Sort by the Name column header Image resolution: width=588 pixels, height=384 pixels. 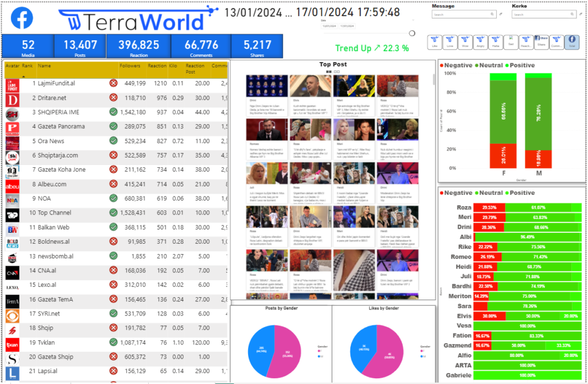44,66
